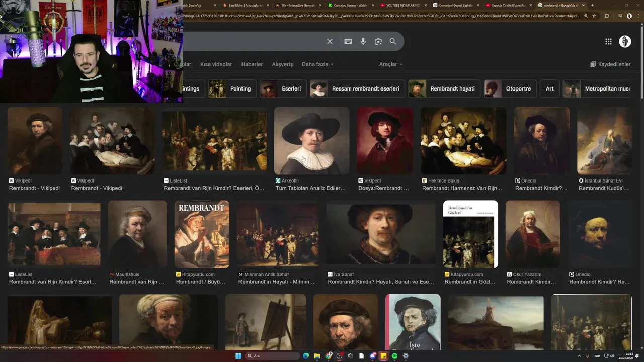Select the Ressam rembrandt eserleri chip
Viewport: 644px width, 362px height.
coord(358,88)
